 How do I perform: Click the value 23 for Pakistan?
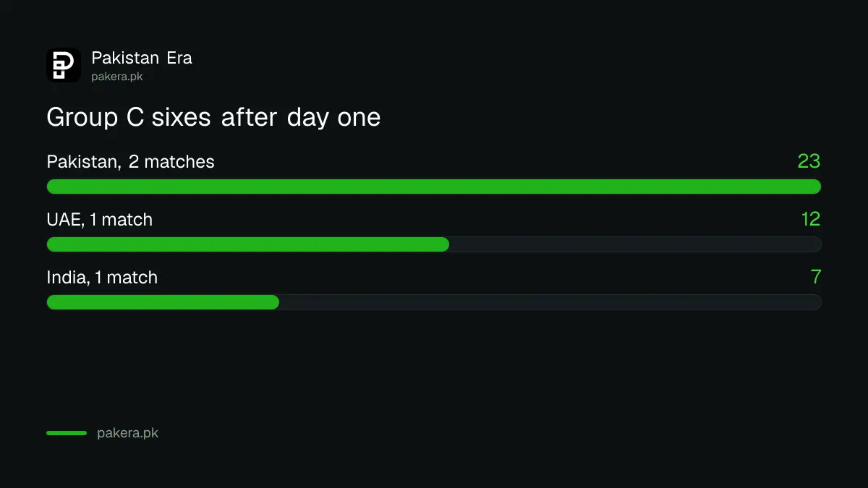pos(809,161)
